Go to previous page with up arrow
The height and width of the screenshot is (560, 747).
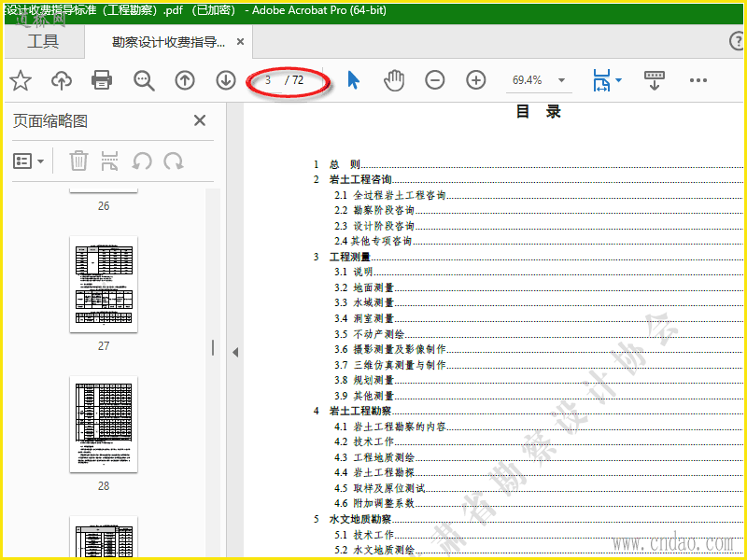(x=185, y=80)
